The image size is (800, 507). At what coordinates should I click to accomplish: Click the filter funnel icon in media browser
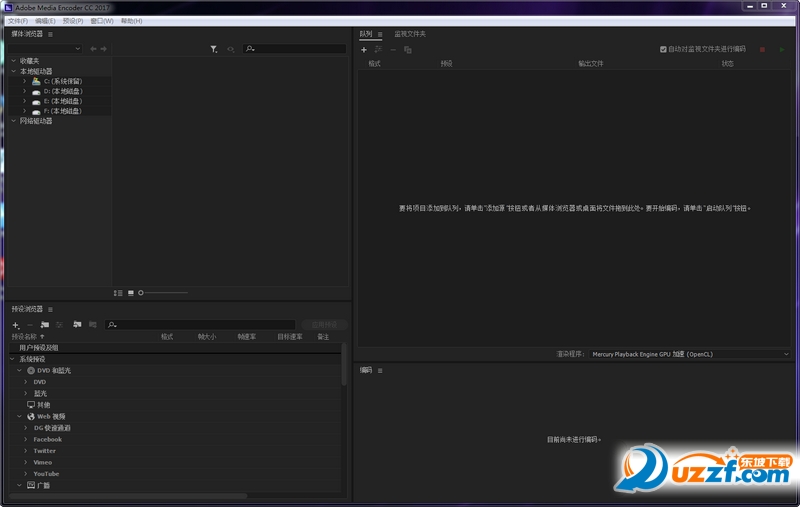pyautogui.click(x=214, y=49)
